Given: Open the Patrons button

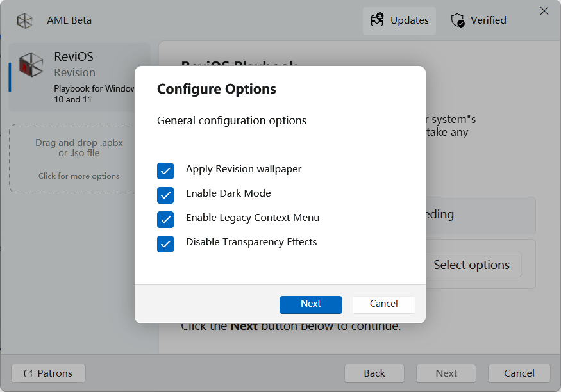Looking at the screenshot, I should click(48, 373).
